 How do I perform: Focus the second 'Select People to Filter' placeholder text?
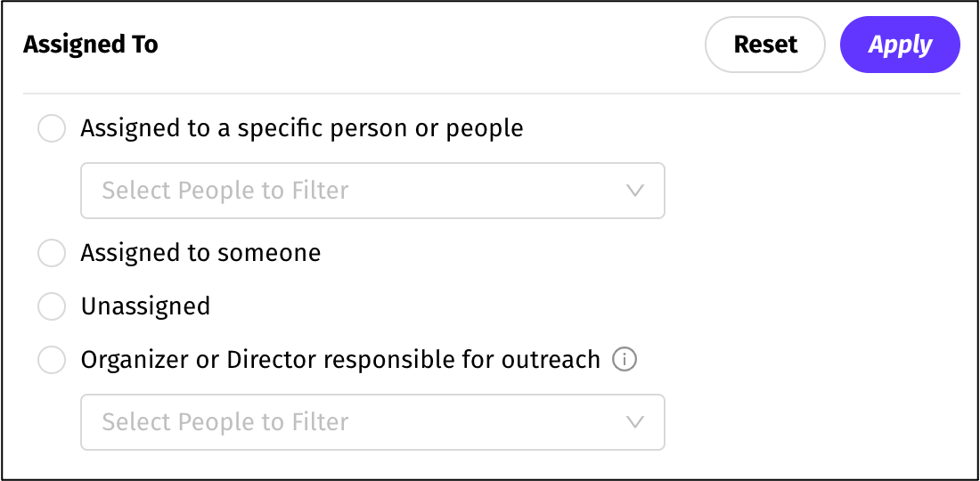[225, 422]
